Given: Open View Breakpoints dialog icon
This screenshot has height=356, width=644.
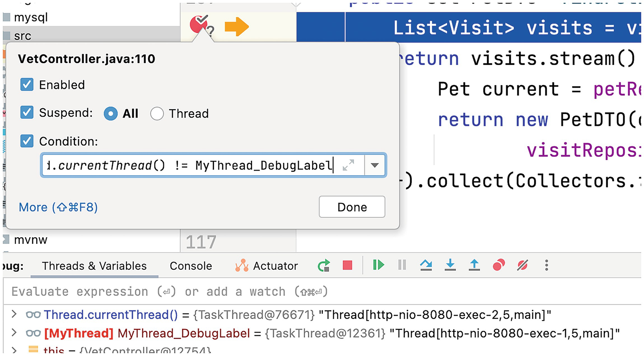Looking at the screenshot, I should point(498,265).
